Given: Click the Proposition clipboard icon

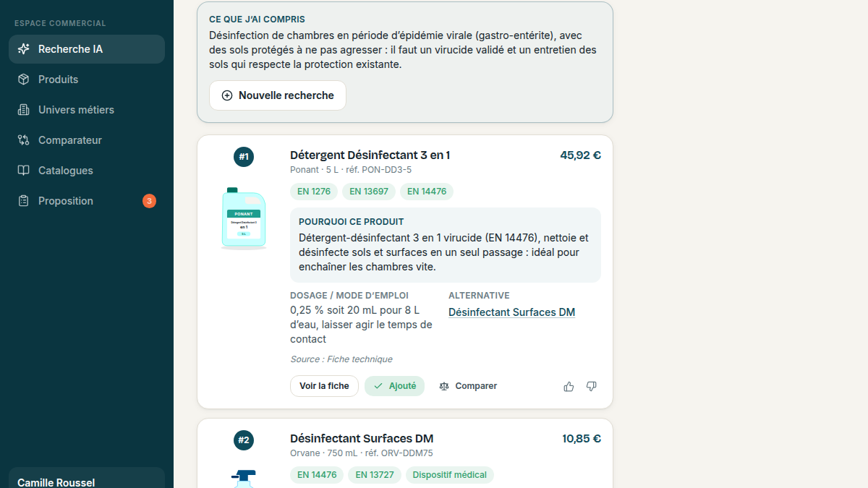Looking at the screenshot, I should (x=24, y=201).
